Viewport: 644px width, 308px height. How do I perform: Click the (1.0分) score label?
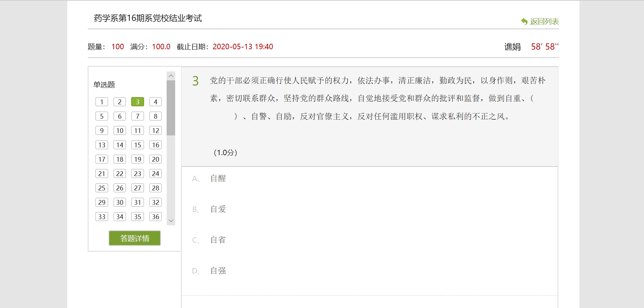(x=225, y=152)
